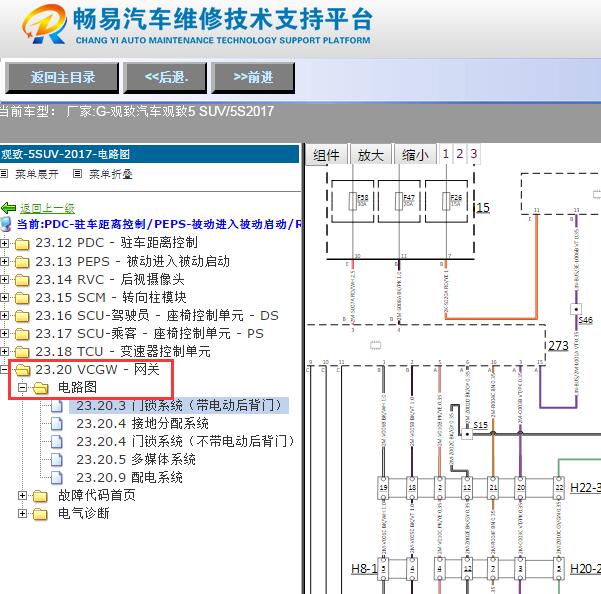Expand the 电气诊断 folder
Image resolution: width=601 pixels, height=594 pixels.
coord(23,514)
